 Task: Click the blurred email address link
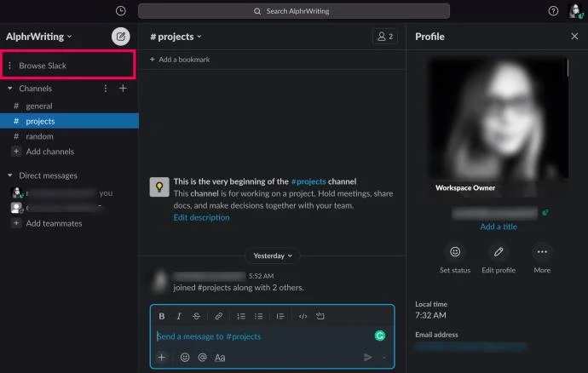(x=471, y=347)
